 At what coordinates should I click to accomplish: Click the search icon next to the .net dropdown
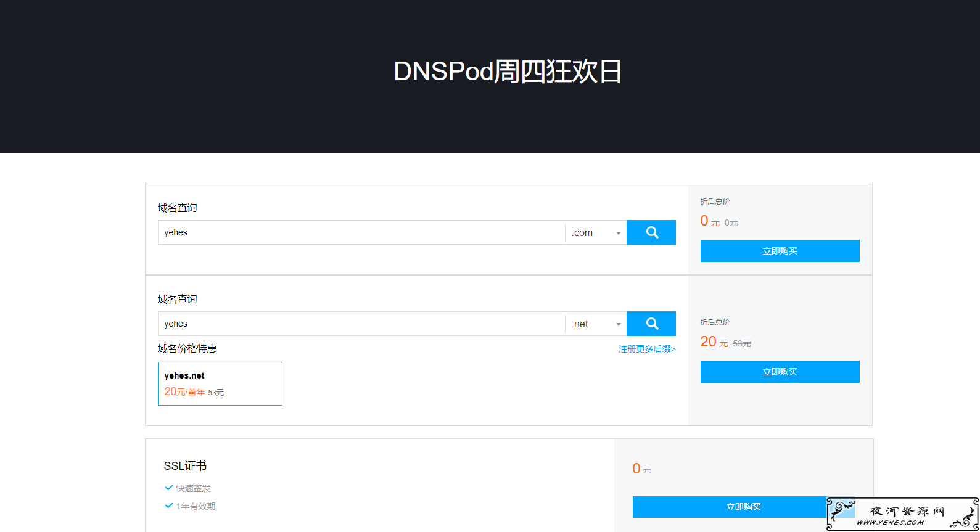pos(651,324)
